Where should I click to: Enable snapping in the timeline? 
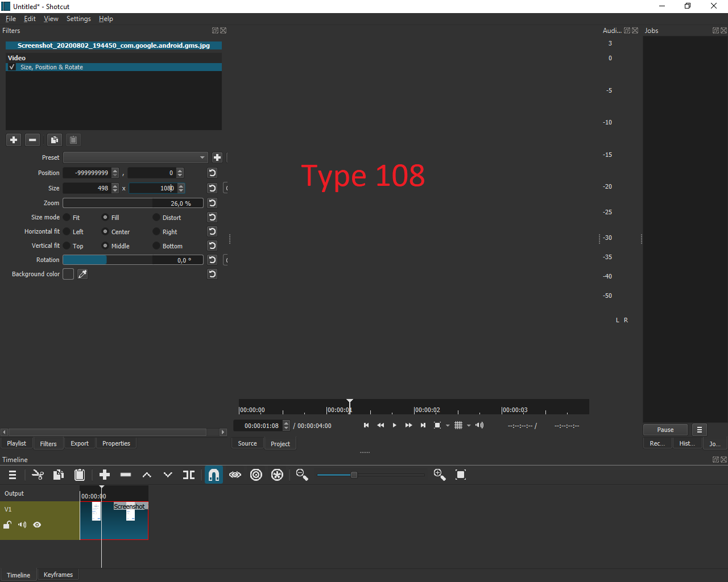[x=214, y=475]
